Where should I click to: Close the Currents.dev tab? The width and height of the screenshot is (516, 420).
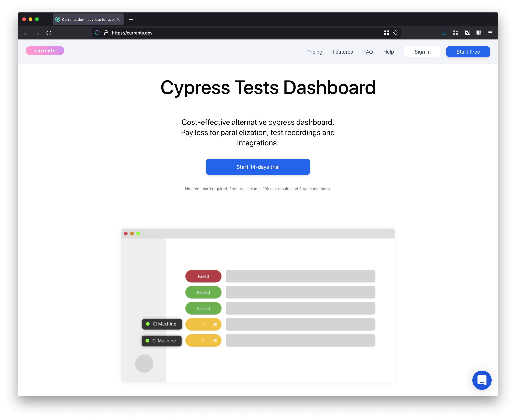[118, 19]
